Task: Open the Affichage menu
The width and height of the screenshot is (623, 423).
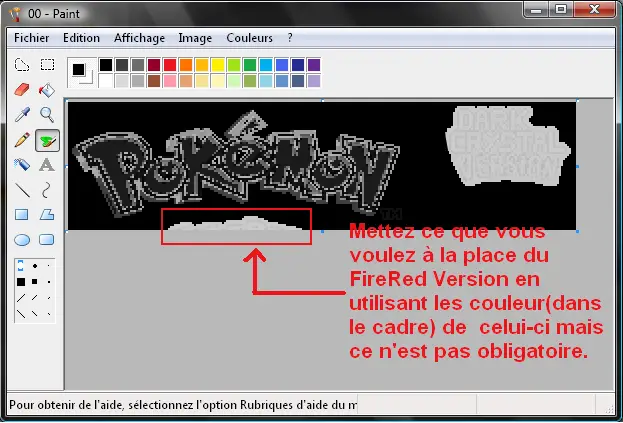Action: pos(139,38)
